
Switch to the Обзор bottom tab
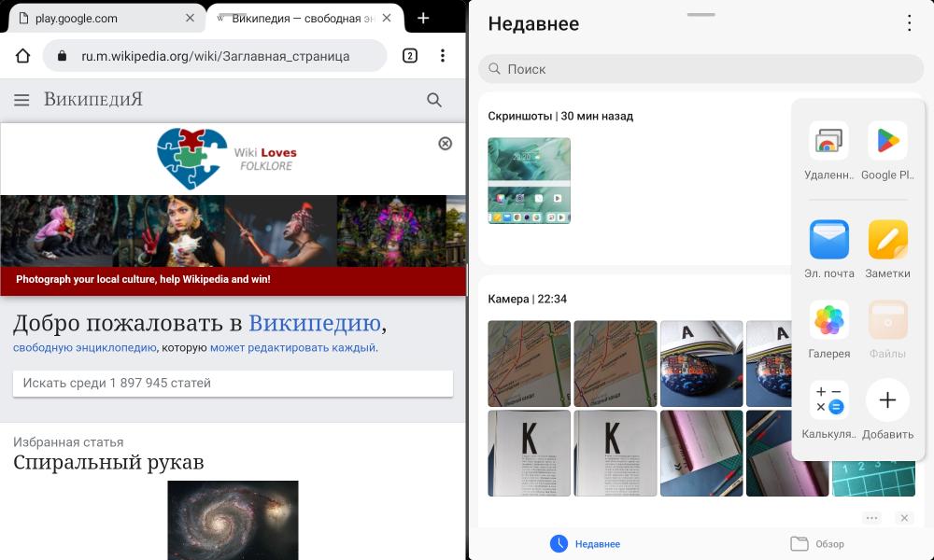click(x=816, y=543)
